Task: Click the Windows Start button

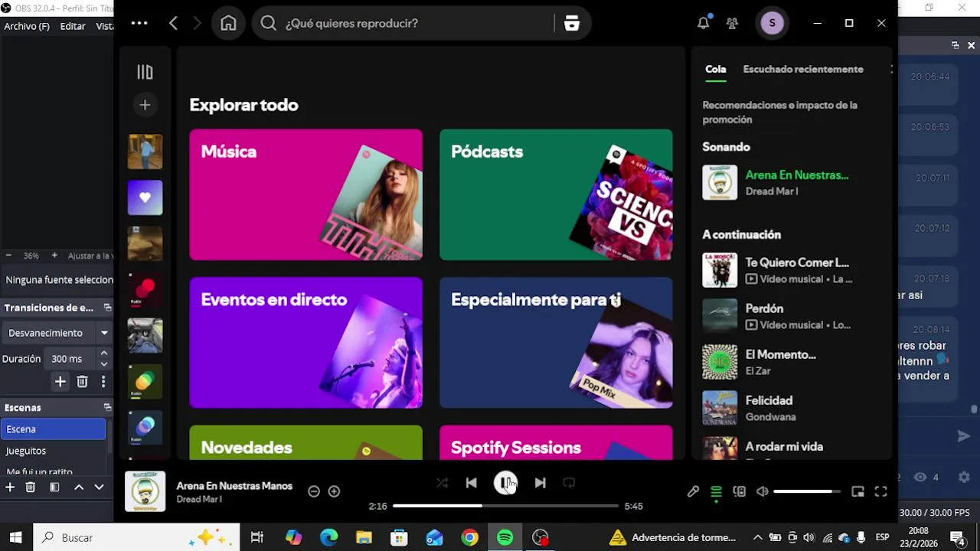Action: tap(15, 537)
